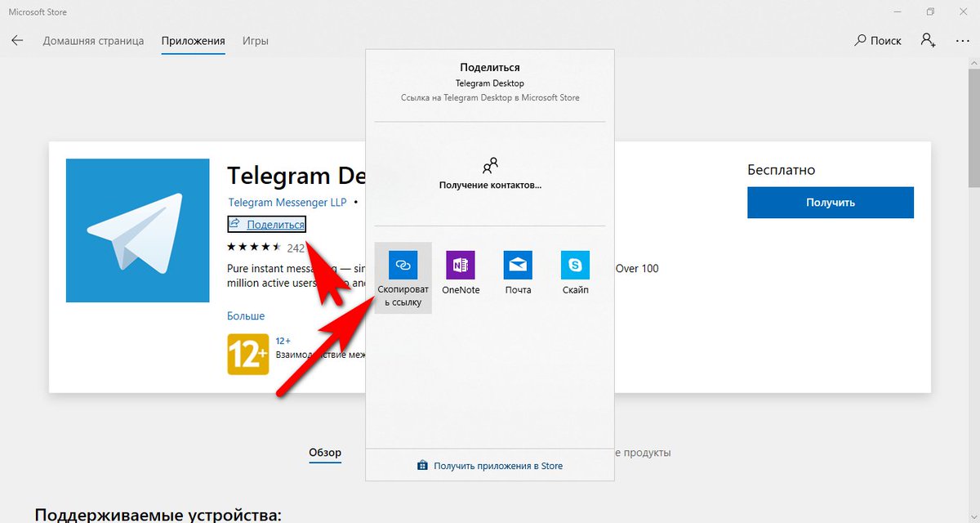Open the Telegram Messenger LLP publisher link
This screenshot has width=980, height=523.
tap(287, 202)
